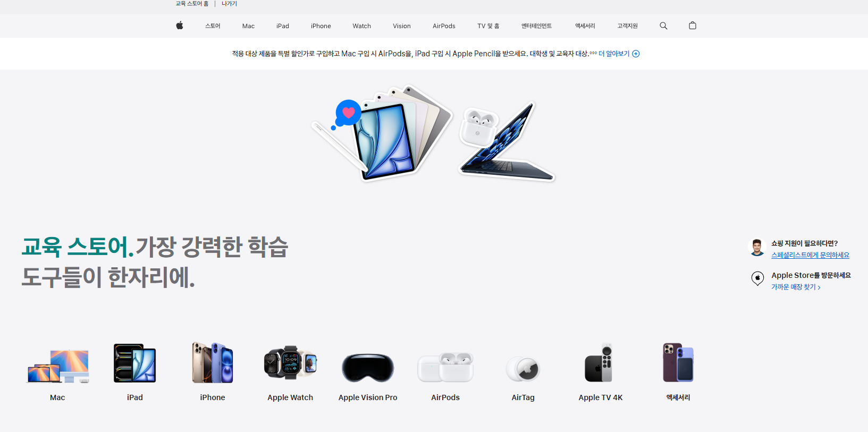
Task: Click the AirPods product image
Action: point(445,367)
